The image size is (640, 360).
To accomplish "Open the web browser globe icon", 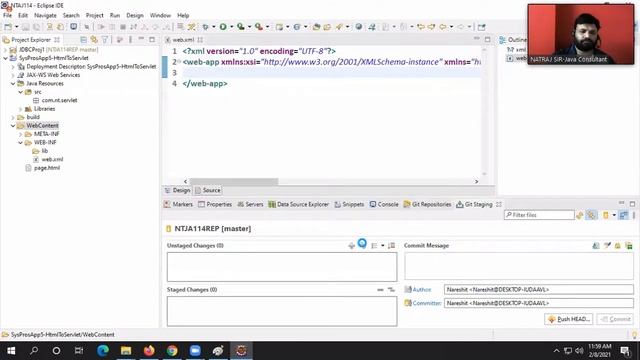I will (x=358, y=27).
